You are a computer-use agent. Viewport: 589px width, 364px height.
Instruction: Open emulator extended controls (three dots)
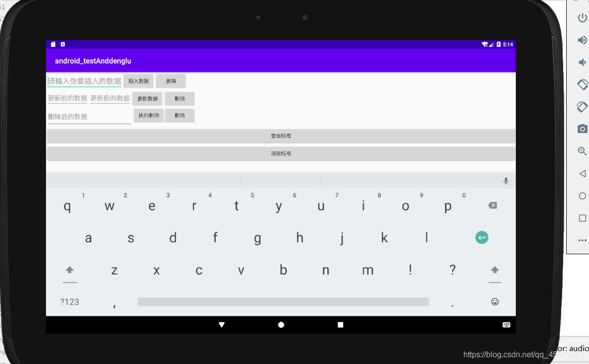click(x=582, y=240)
